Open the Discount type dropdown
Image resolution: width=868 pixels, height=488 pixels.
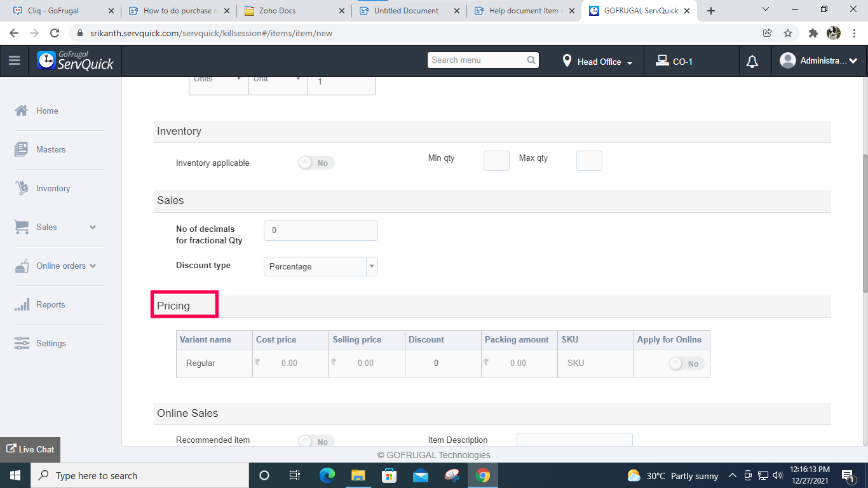coord(321,266)
